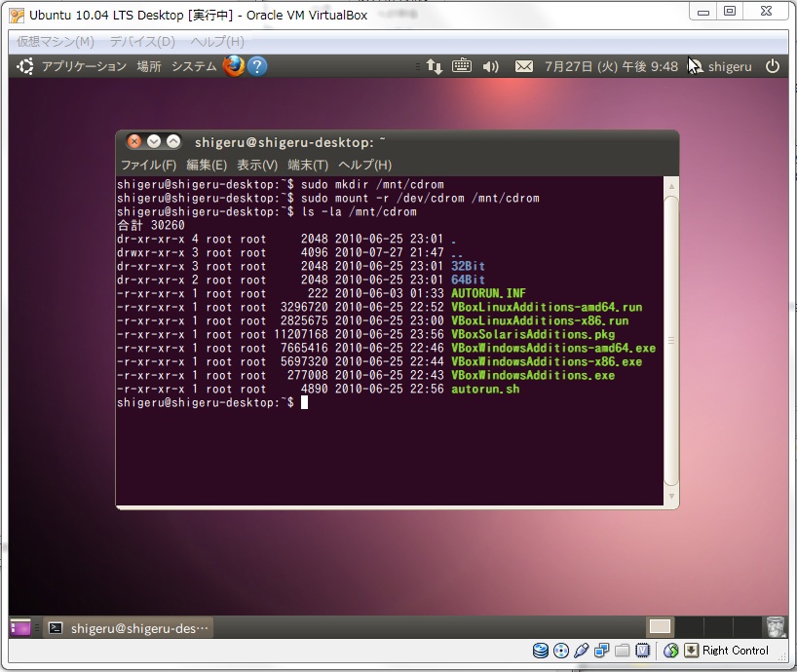Viewport: 797px width, 672px height.
Task: Minimize the terminal with the down-arrow button
Action: pos(154,142)
